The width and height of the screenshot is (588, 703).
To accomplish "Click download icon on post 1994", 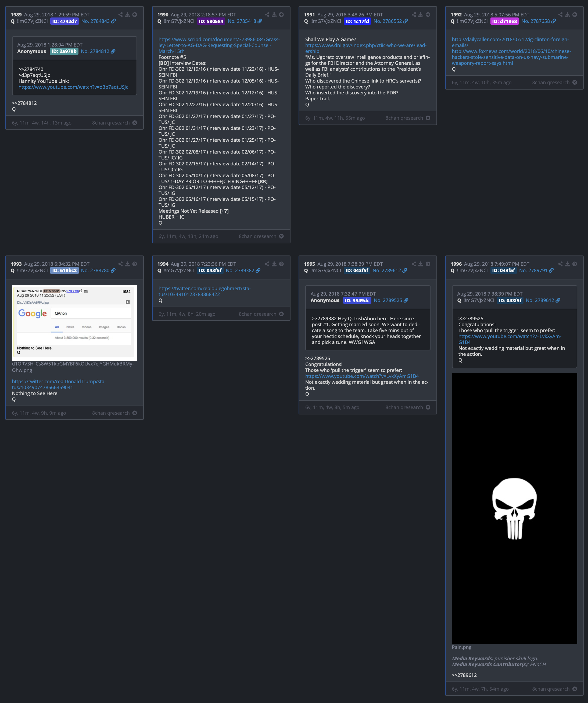I will coord(274,264).
